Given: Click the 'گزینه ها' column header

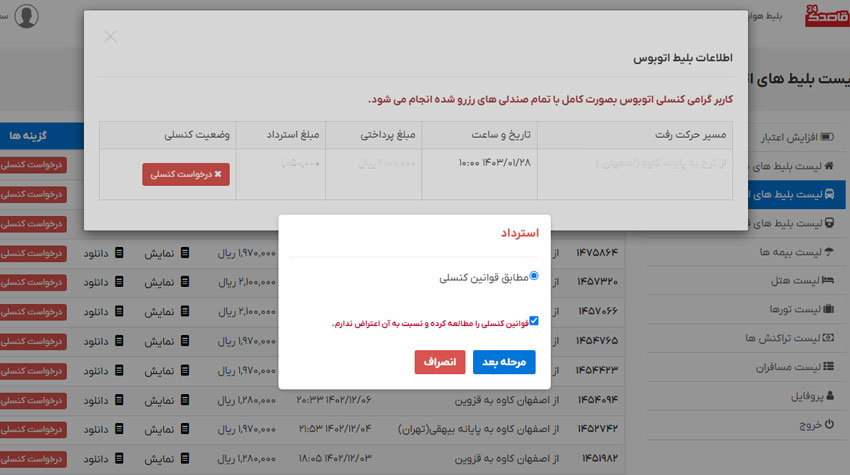Looking at the screenshot, I should pyautogui.click(x=28, y=136).
